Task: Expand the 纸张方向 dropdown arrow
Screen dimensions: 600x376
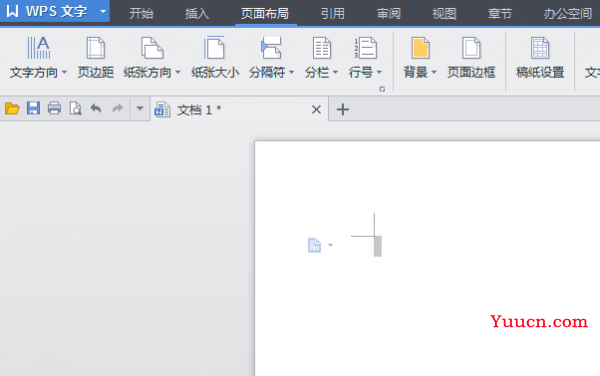Action: pyautogui.click(x=178, y=72)
